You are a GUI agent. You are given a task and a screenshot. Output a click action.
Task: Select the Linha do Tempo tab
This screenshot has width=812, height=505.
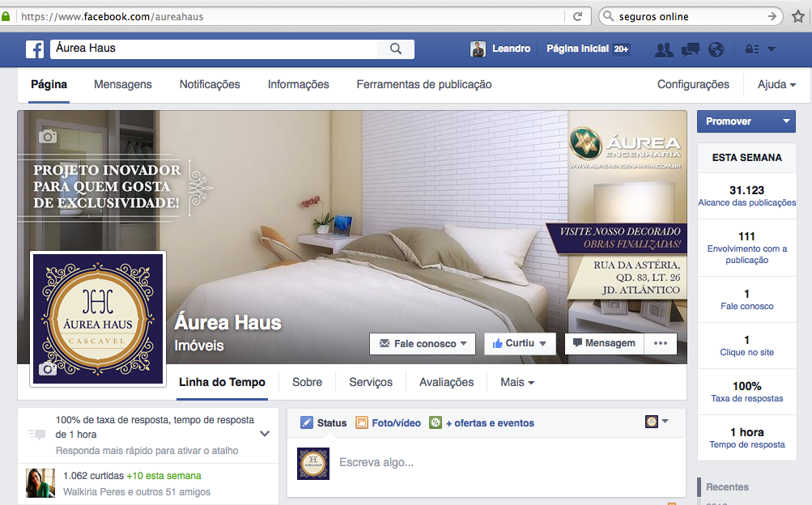(222, 382)
